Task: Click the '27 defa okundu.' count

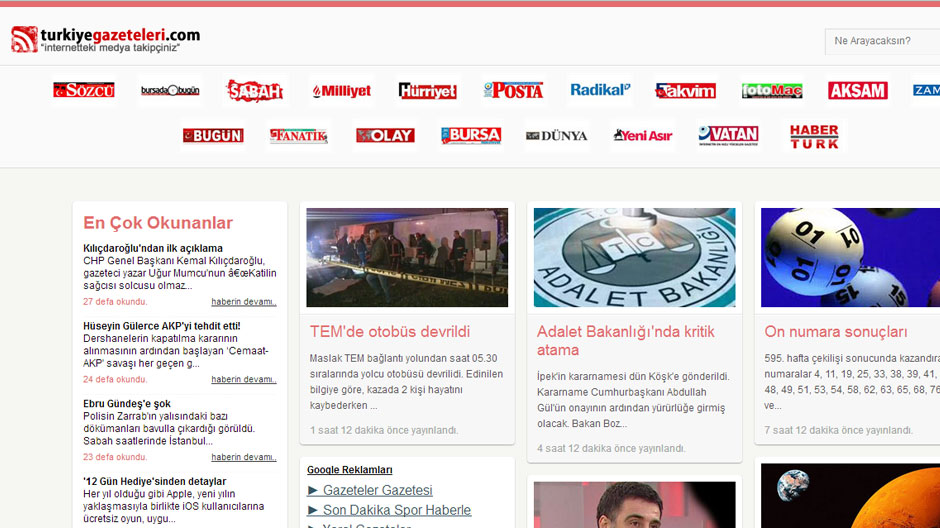Action: coord(115,301)
